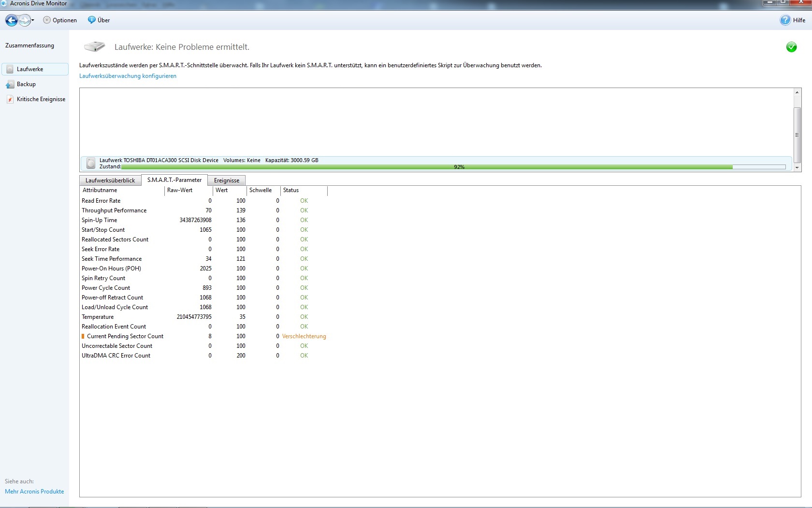Select the 'Reallocated Sectors Count' attribute
The height and width of the screenshot is (508, 812).
115,239
